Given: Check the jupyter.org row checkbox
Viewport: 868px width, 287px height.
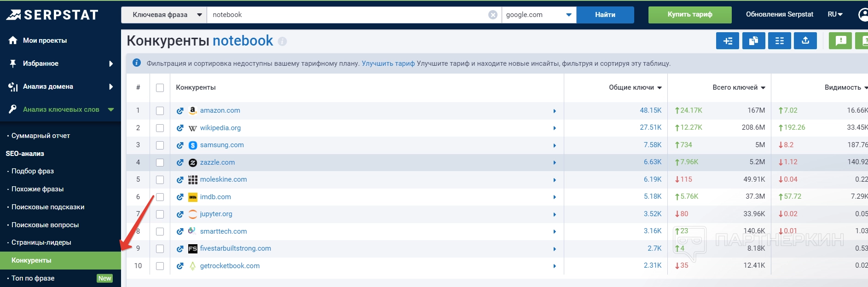Looking at the screenshot, I should tap(160, 214).
